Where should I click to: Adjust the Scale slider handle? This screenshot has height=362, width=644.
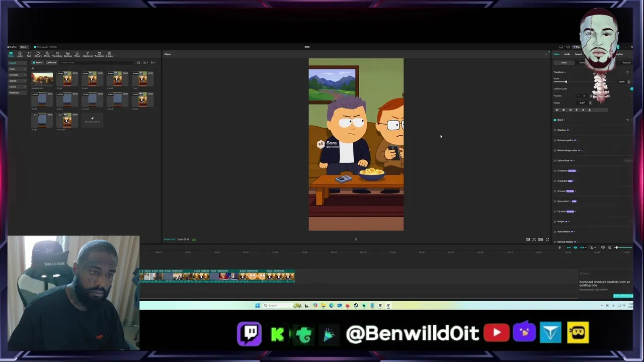pos(566,81)
